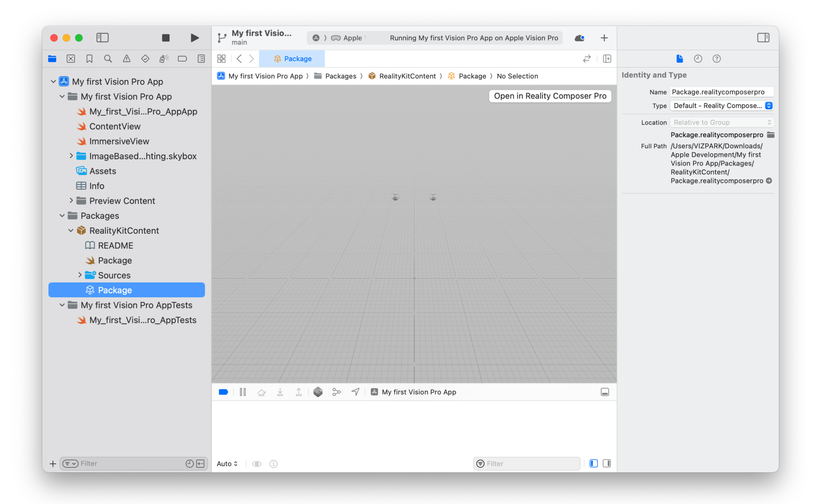Collapse the RealityKitContent group in the navigator
813x504 pixels.
[x=71, y=230]
